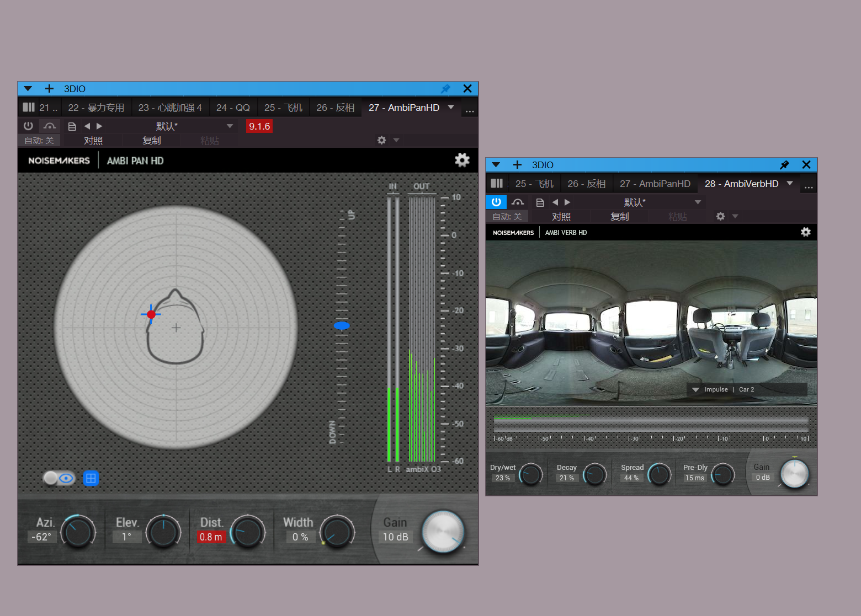Screen dimensions: 861x616
Task: Click 复制 in AmbiPanHD window
Action: pos(152,141)
